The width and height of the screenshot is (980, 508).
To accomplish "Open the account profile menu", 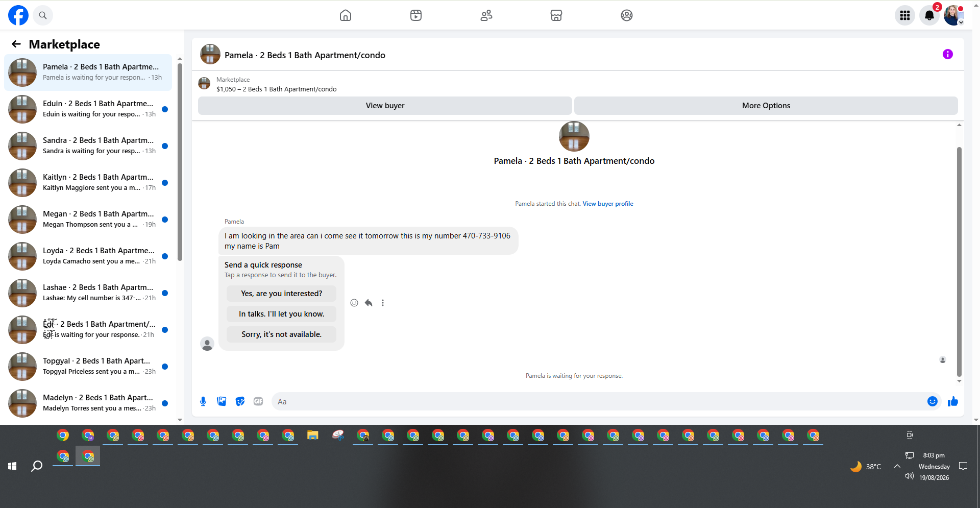I will coord(953,15).
